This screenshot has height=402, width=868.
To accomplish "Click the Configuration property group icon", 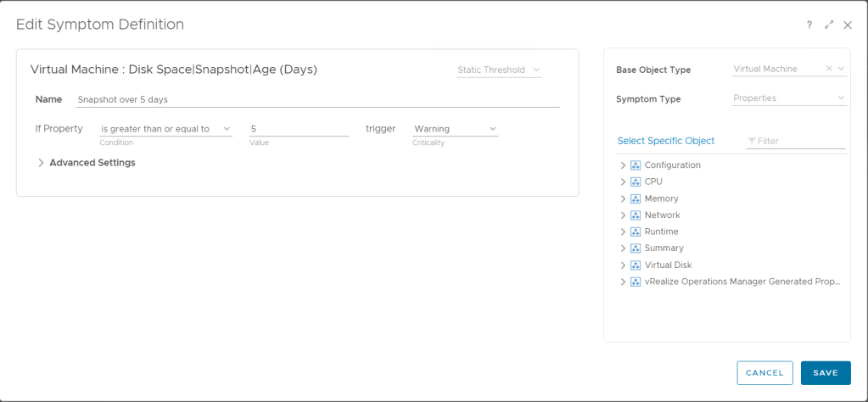I will 636,165.
